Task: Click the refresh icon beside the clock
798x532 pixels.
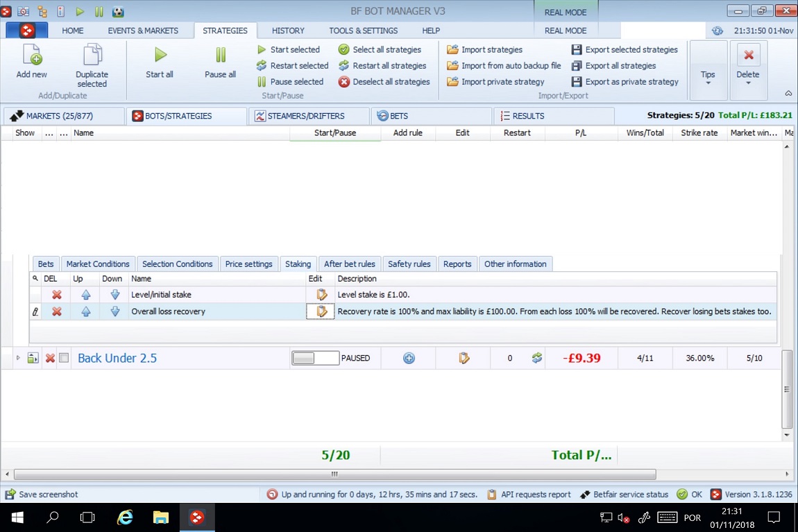Action: point(718,31)
